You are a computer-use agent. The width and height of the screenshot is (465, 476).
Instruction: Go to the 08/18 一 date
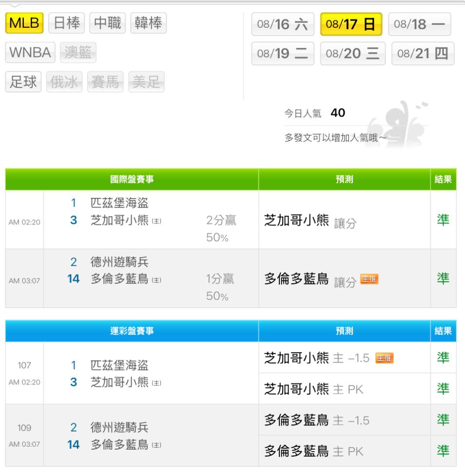click(x=420, y=24)
